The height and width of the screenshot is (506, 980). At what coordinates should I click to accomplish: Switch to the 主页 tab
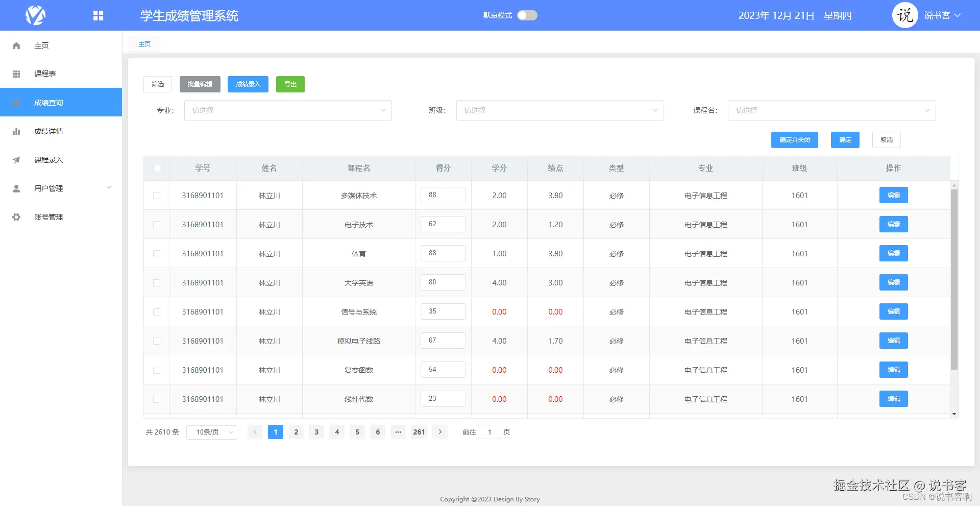[x=144, y=44]
